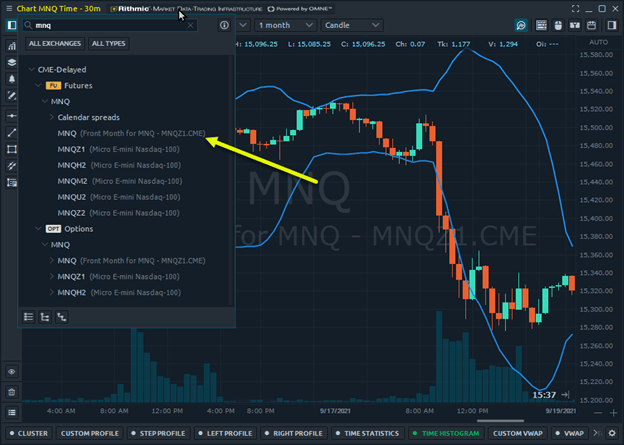Viewport: 624px width, 445px height.
Task: Select the horizontal crosshair line tool
Action: (12, 116)
